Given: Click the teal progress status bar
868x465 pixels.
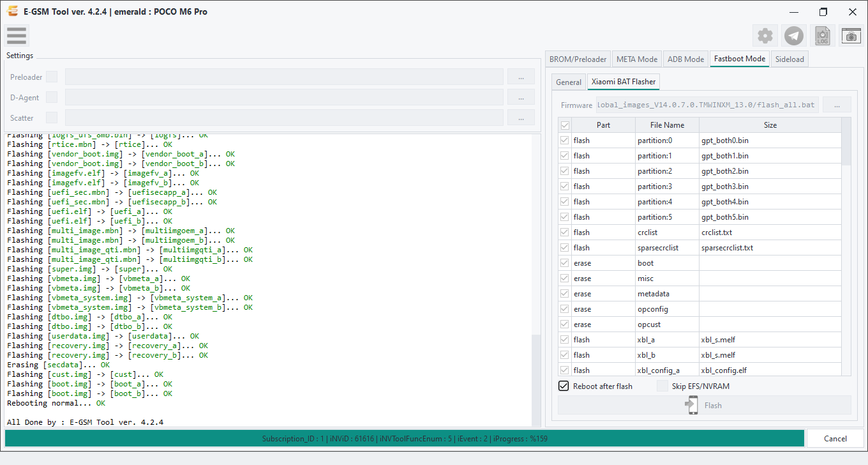Looking at the screenshot, I should point(405,438).
